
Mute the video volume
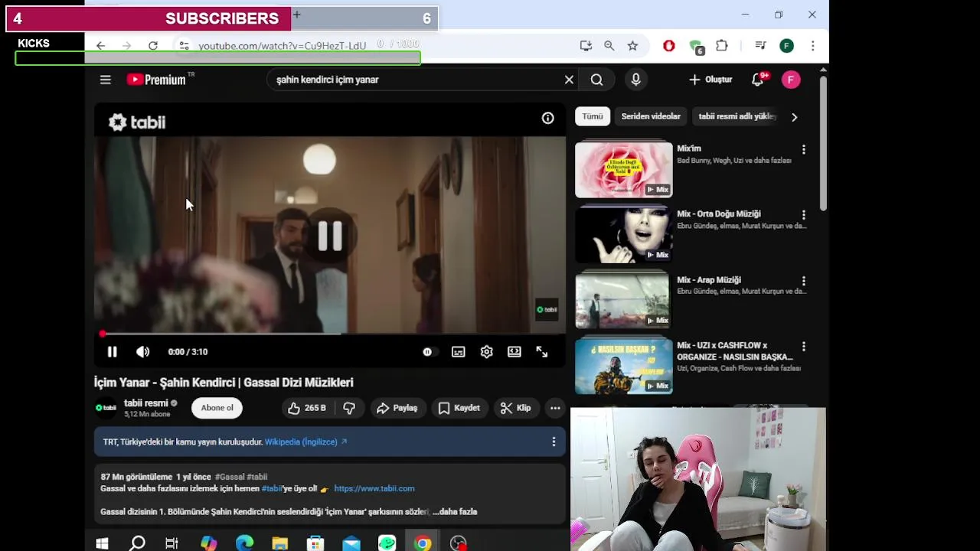tap(142, 352)
